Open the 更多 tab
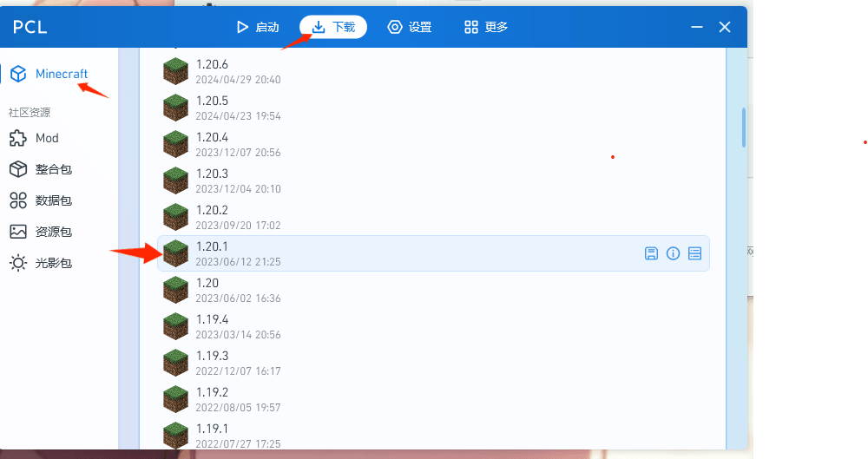 486,27
